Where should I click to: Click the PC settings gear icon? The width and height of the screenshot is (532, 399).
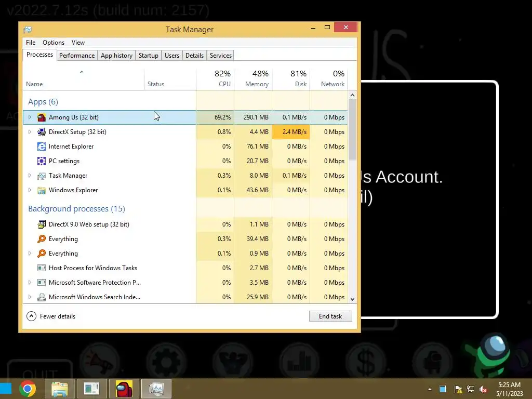pyautogui.click(x=42, y=161)
